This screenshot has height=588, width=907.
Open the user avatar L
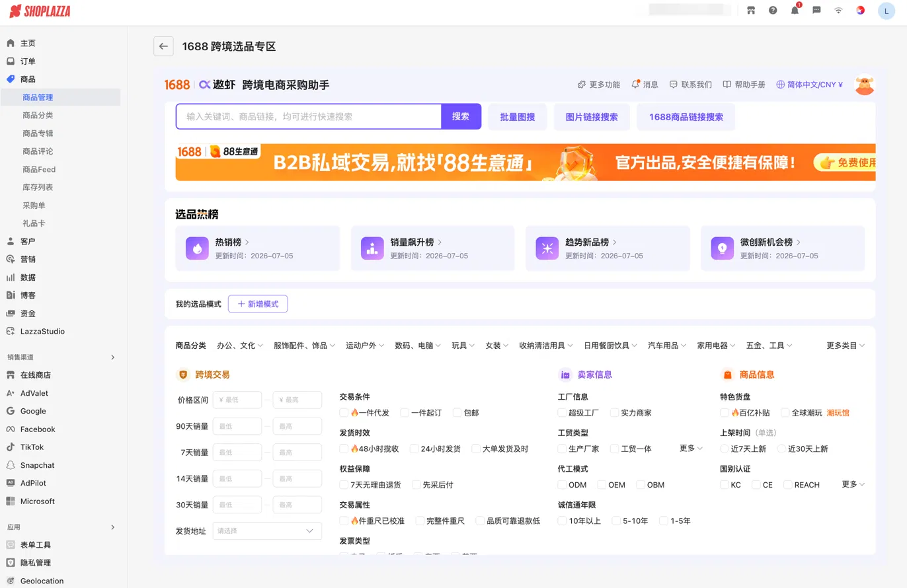point(887,11)
